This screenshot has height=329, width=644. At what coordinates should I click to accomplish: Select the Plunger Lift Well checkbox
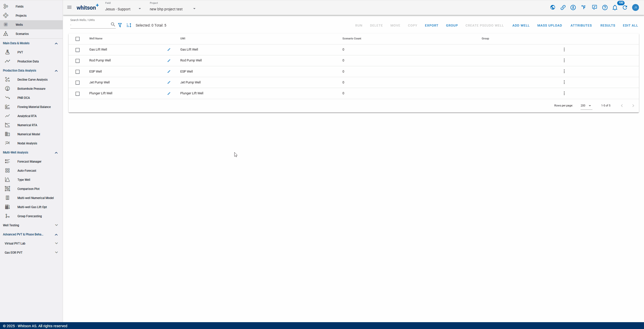pos(78,94)
